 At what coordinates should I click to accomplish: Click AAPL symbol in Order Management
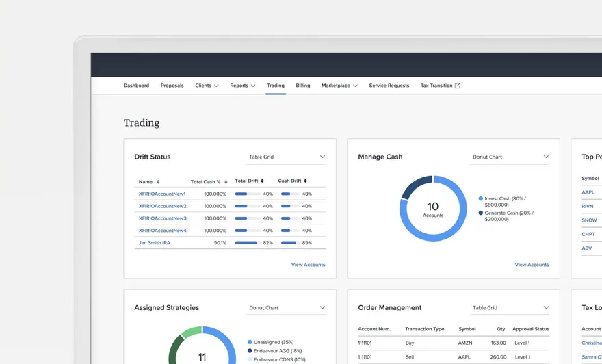pyautogui.click(x=464, y=356)
